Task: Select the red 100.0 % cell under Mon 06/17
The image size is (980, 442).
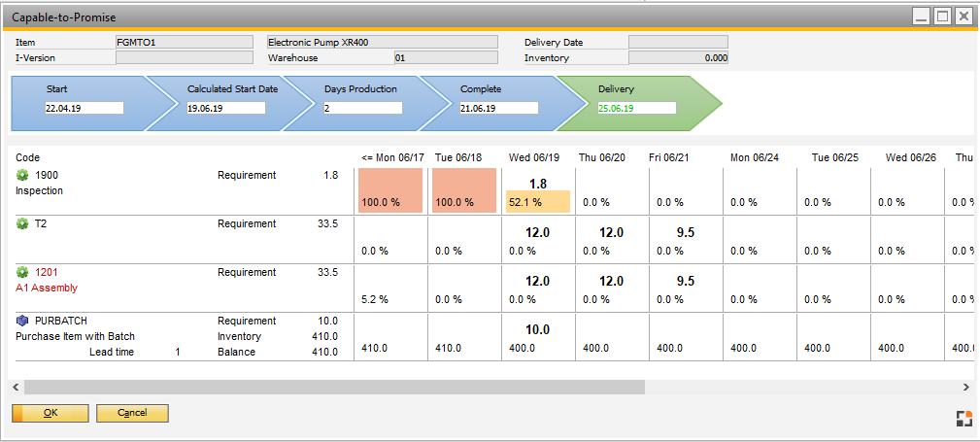Action: 390,191
